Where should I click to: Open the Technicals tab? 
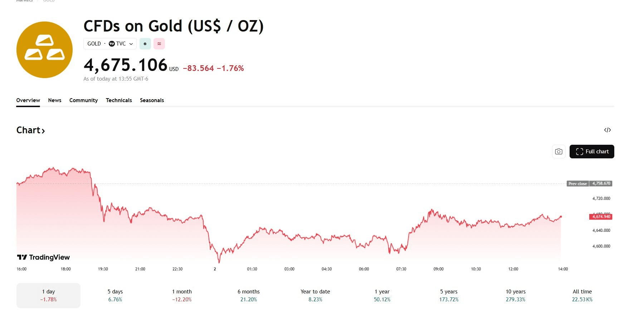pos(119,100)
